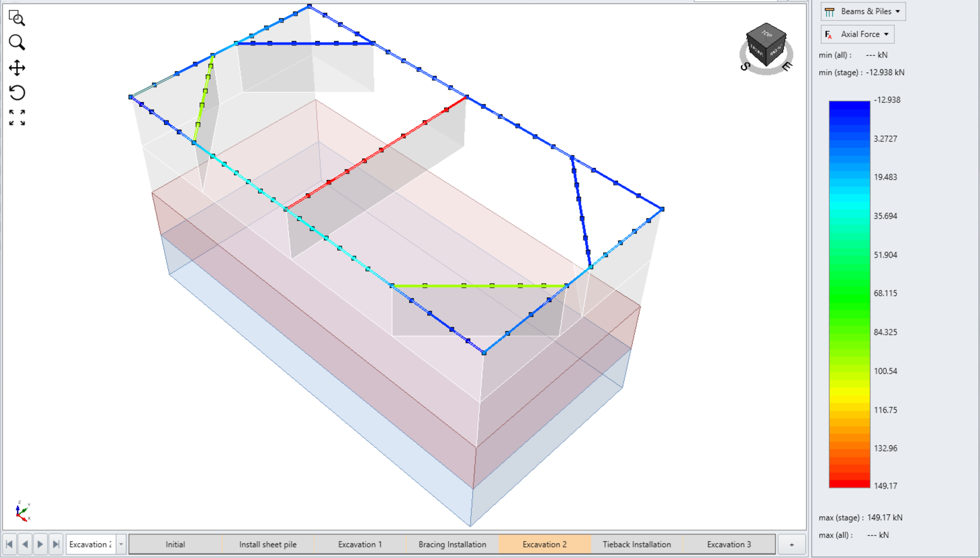Step to the next stage

pos(40,544)
